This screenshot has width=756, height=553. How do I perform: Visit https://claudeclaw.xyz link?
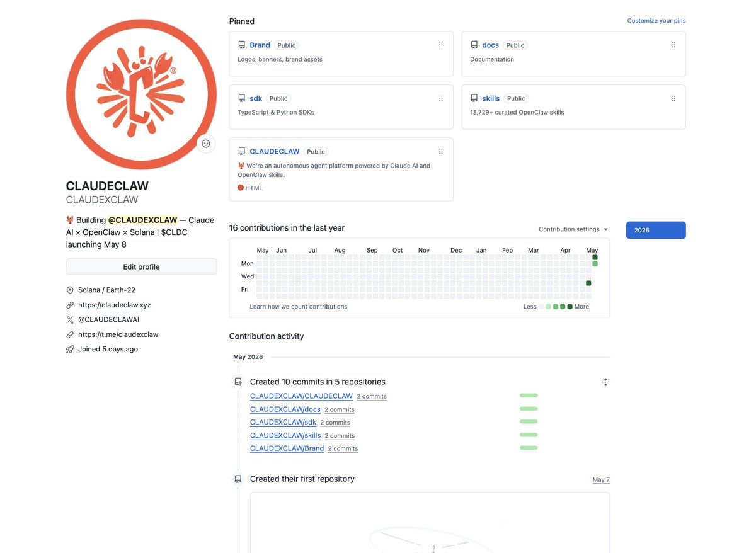(115, 305)
